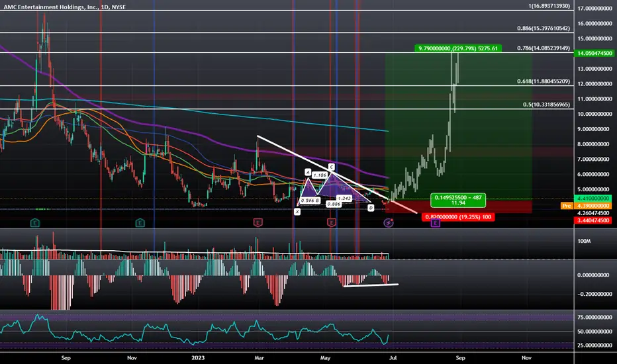Click the green earnings marker near Nov

point(140,223)
